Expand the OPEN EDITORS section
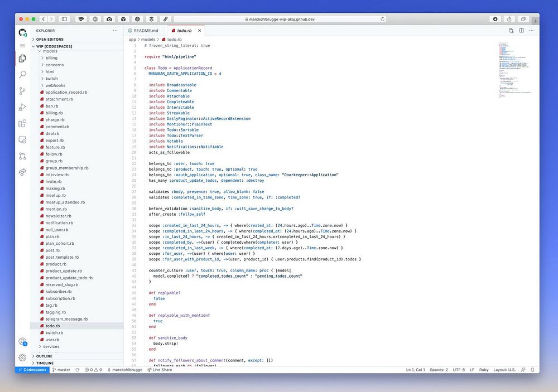Viewport: 558px width, 392px height. [50, 40]
